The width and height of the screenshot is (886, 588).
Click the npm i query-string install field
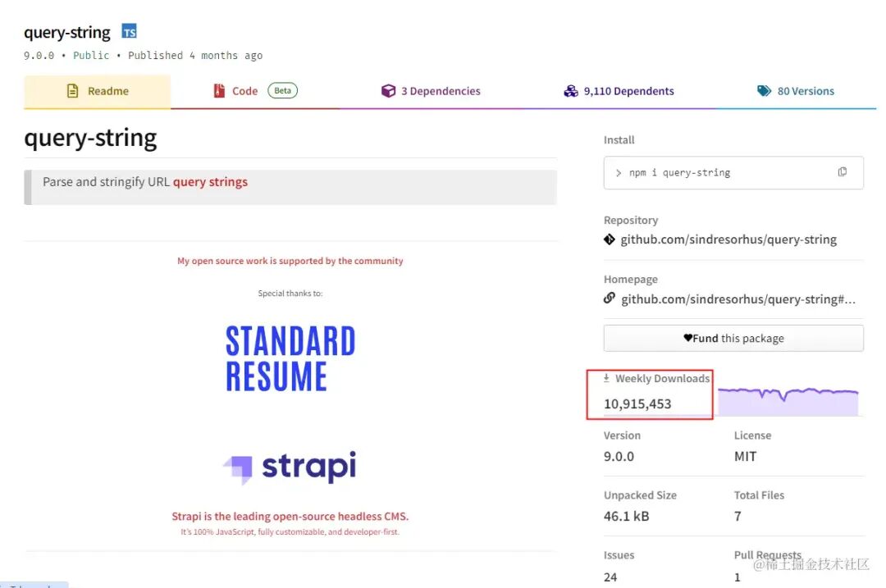pyautogui.click(x=733, y=173)
